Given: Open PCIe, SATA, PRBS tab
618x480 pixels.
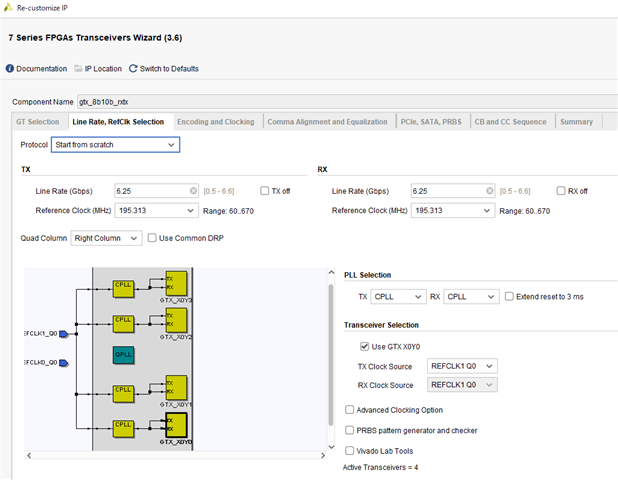Looking at the screenshot, I should coord(431,122).
